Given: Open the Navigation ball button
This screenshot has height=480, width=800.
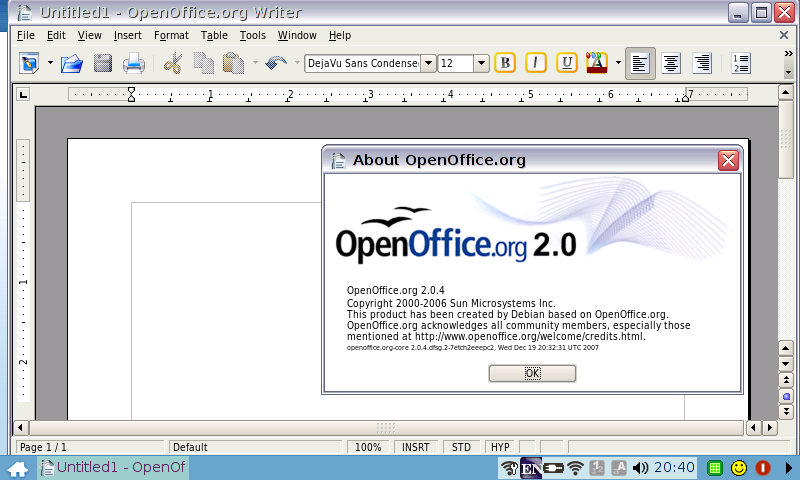Looking at the screenshot, I should click(x=785, y=396).
